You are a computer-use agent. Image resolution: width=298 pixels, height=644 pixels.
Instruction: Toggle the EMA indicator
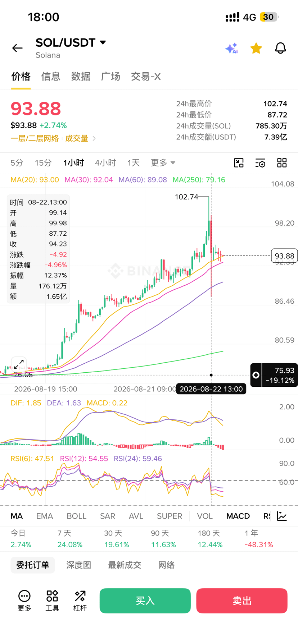(x=45, y=516)
